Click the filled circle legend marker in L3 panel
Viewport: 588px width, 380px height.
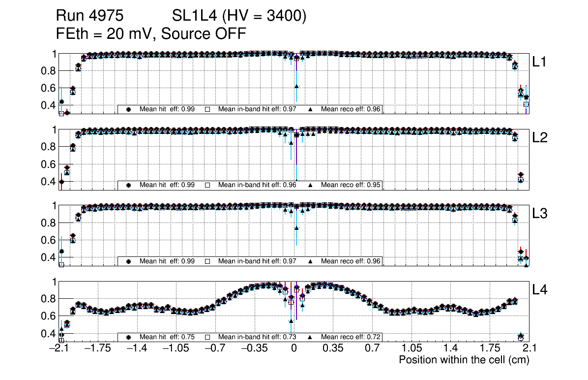coord(129,261)
